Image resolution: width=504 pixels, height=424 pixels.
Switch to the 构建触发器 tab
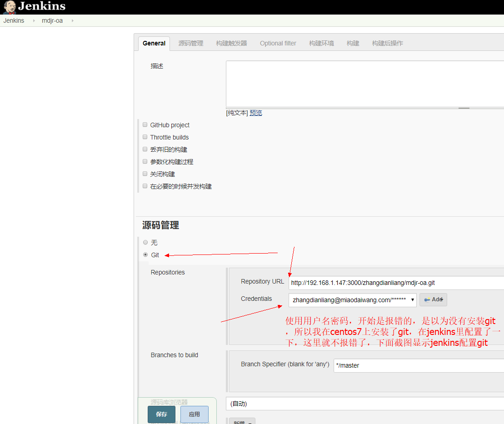pos(231,43)
